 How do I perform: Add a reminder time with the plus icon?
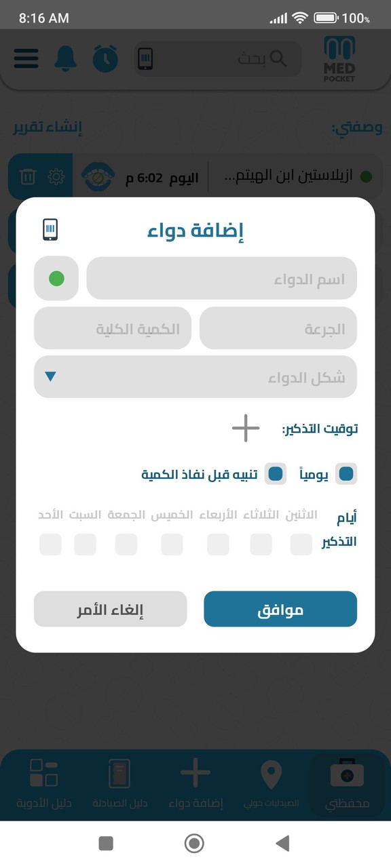click(244, 428)
